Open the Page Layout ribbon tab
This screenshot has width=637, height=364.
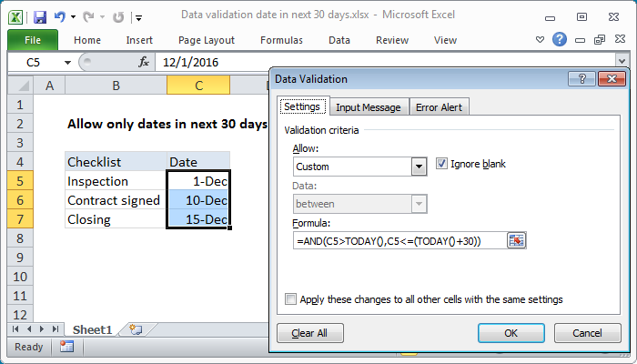(x=207, y=40)
